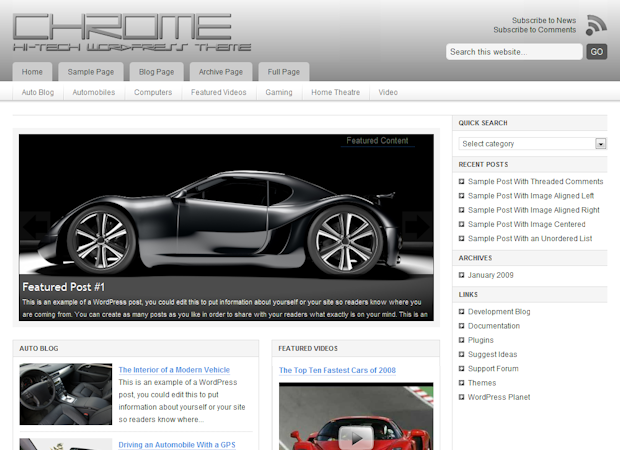Visit the Development Blog link
620x450 pixels.
coord(499,312)
